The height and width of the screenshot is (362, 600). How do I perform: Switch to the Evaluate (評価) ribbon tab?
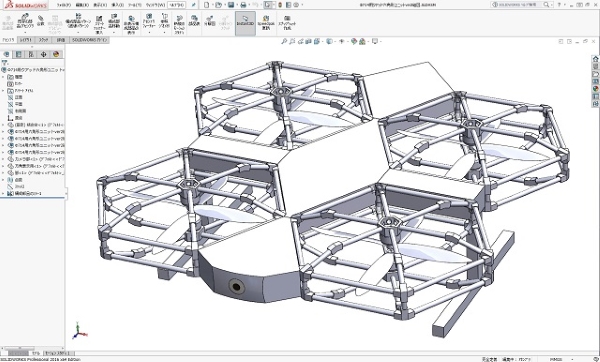pos(60,40)
